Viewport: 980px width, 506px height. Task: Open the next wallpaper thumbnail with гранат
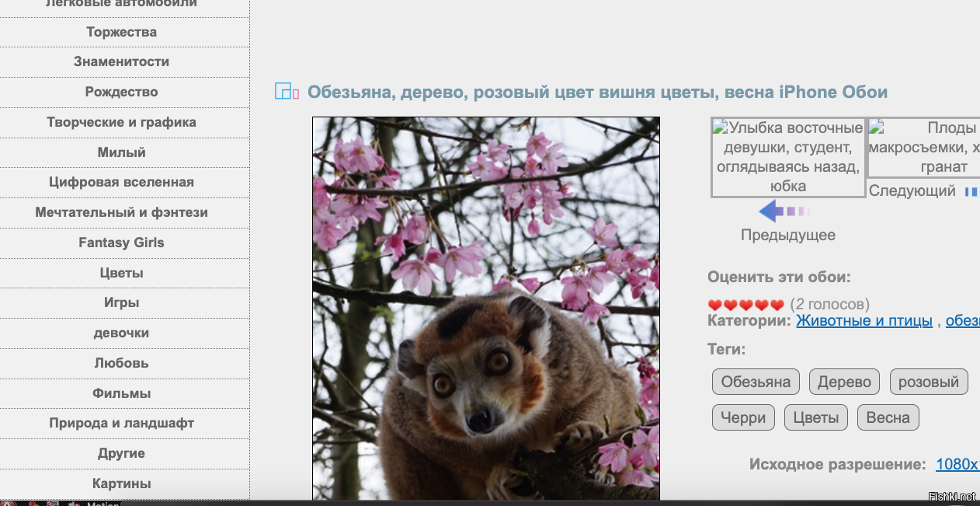coord(923,148)
